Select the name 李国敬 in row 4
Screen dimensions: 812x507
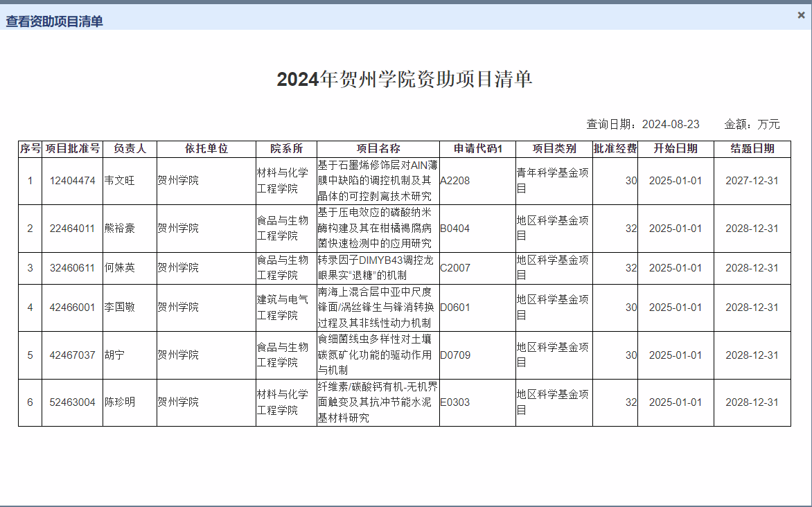(x=119, y=308)
